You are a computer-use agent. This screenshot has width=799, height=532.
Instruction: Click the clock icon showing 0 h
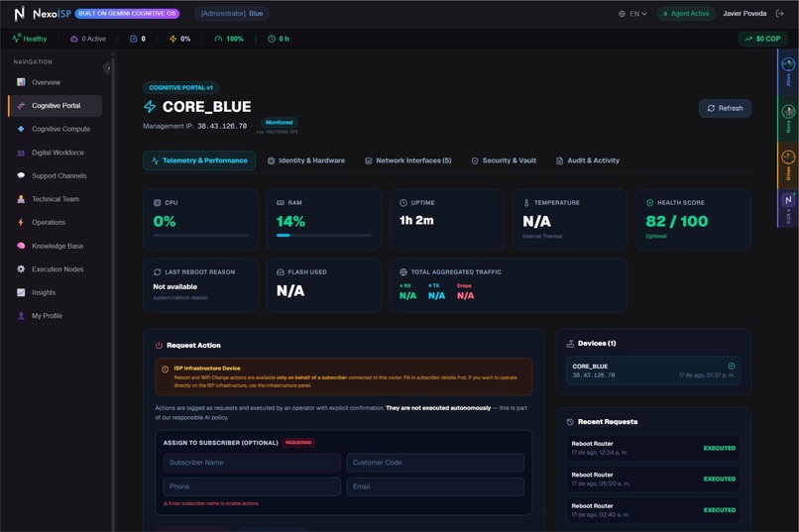pos(272,39)
